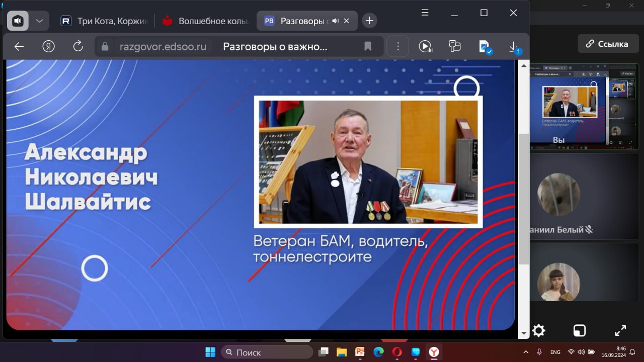Open Task View on the taskbar
Image resolution: width=644 pixels, height=362 pixels.
click(324, 352)
